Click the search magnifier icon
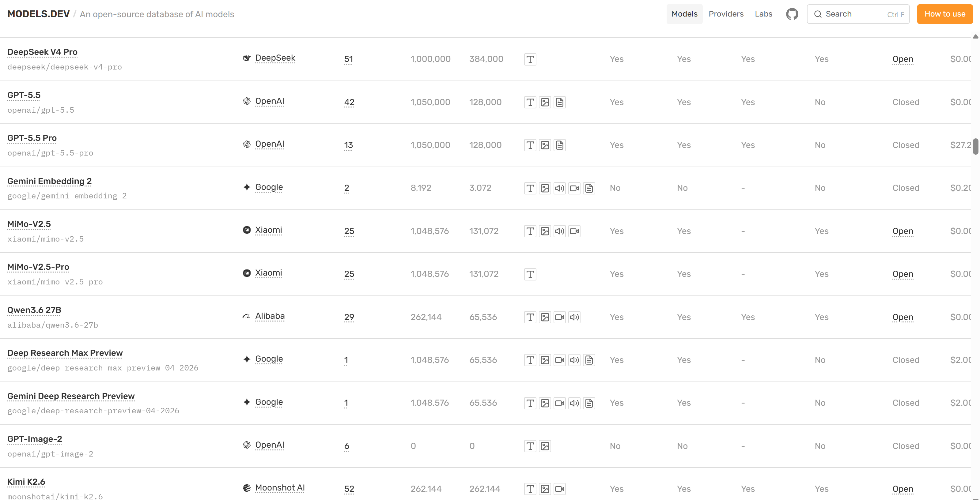 (818, 14)
